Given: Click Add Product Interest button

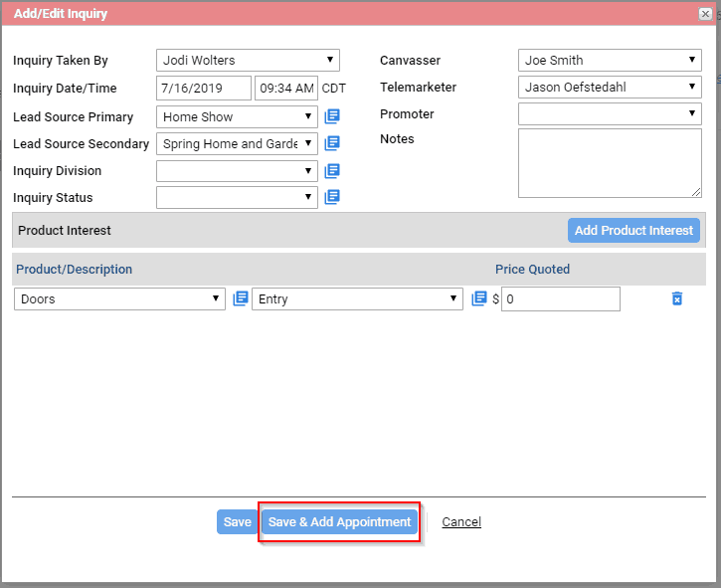Looking at the screenshot, I should coord(633,230).
